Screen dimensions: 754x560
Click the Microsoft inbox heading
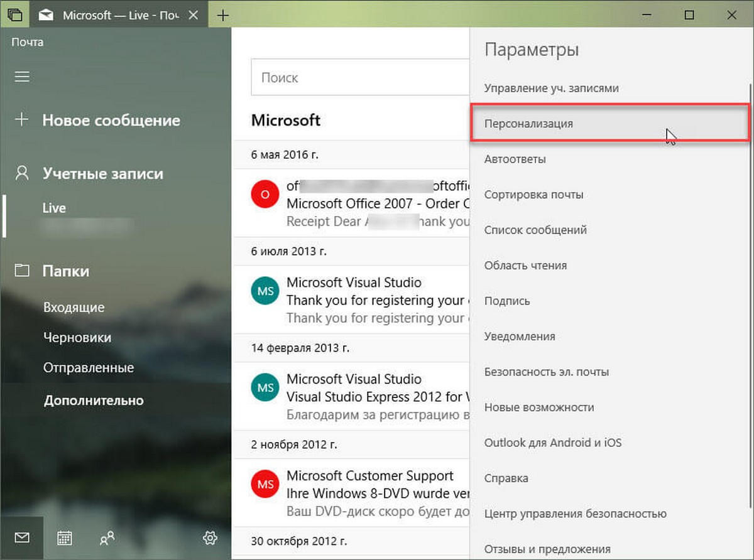tap(286, 120)
